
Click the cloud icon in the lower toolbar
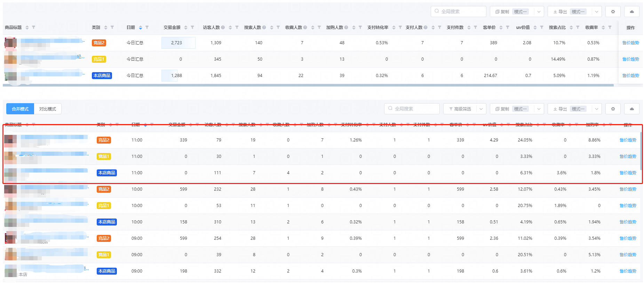click(631, 109)
